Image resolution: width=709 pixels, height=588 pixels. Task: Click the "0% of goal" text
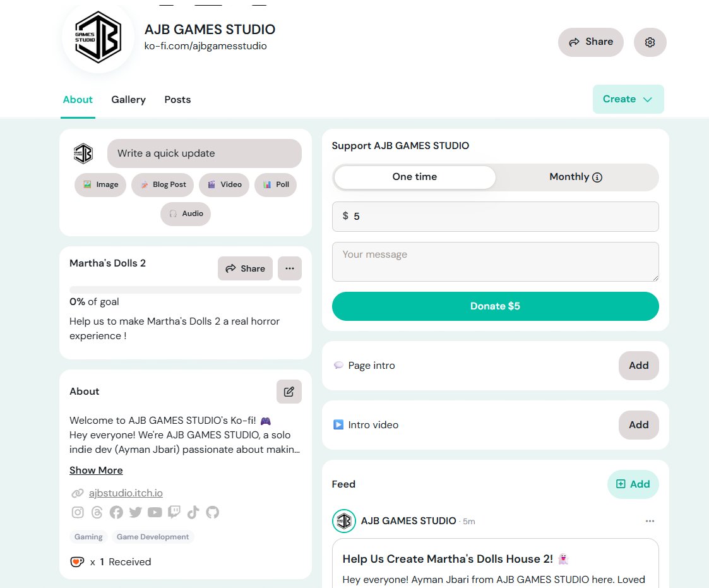[x=94, y=302]
